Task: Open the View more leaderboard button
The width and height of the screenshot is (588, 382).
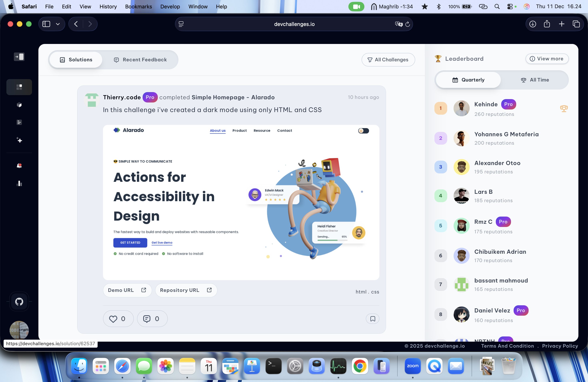Action: point(547,59)
